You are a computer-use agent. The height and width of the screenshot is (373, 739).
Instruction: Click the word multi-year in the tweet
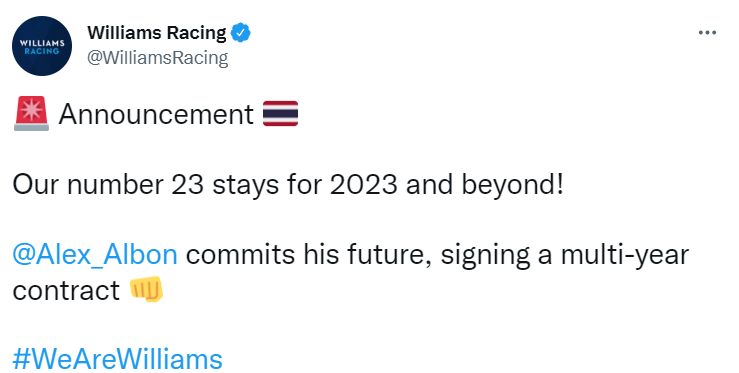point(625,255)
